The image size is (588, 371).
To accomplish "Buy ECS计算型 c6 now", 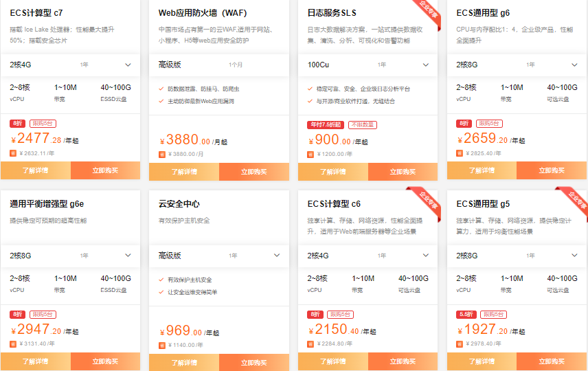I will 403,361.
